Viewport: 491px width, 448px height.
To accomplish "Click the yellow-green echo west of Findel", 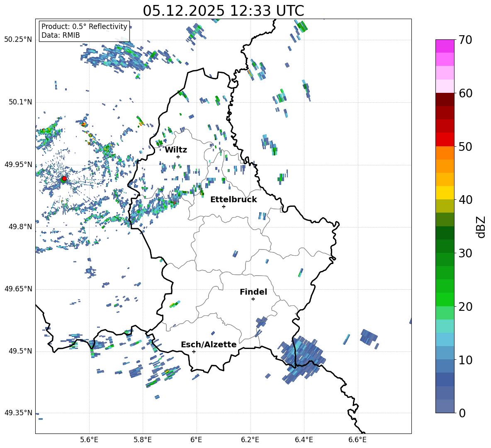I will (x=175, y=304).
